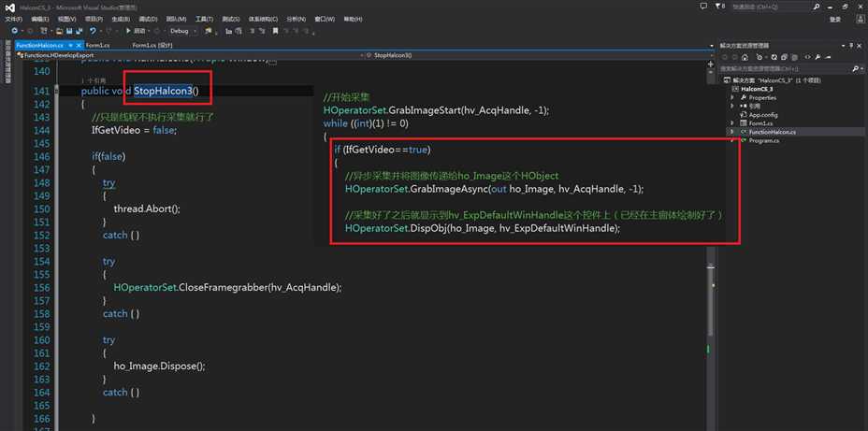Open the 调试(D) menu

point(148,20)
